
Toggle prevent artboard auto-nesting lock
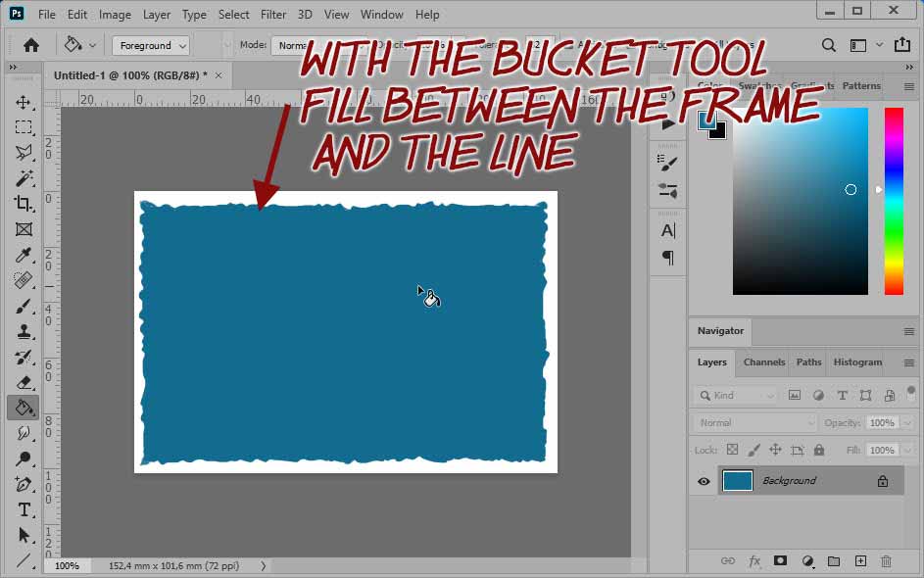pos(798,450)
